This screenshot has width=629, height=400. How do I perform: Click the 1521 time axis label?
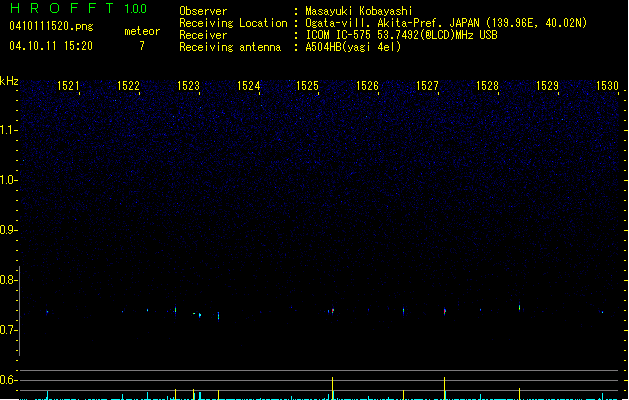coord(68,86)
